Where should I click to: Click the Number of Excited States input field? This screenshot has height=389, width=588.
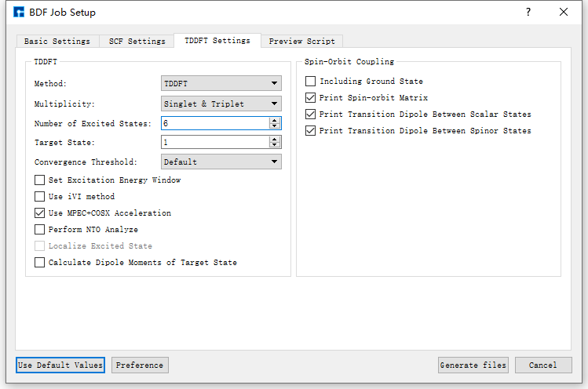tap(214, 123)
